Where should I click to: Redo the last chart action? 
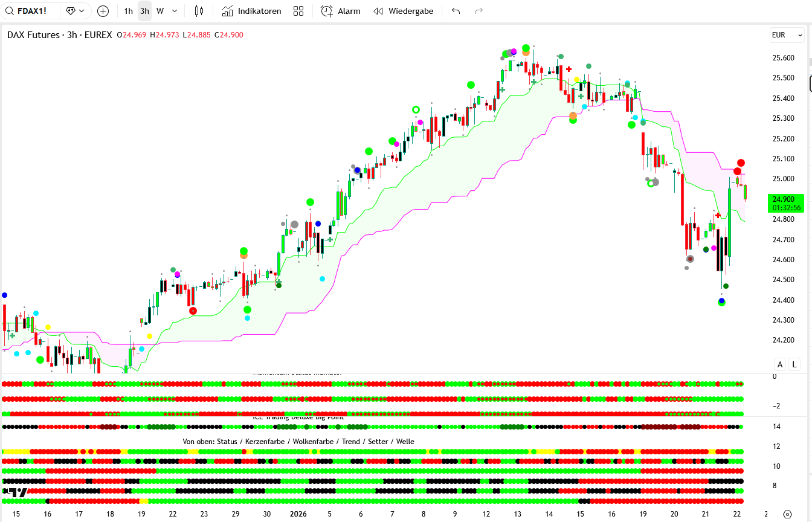pyautogui.click(x=478, y=11)
